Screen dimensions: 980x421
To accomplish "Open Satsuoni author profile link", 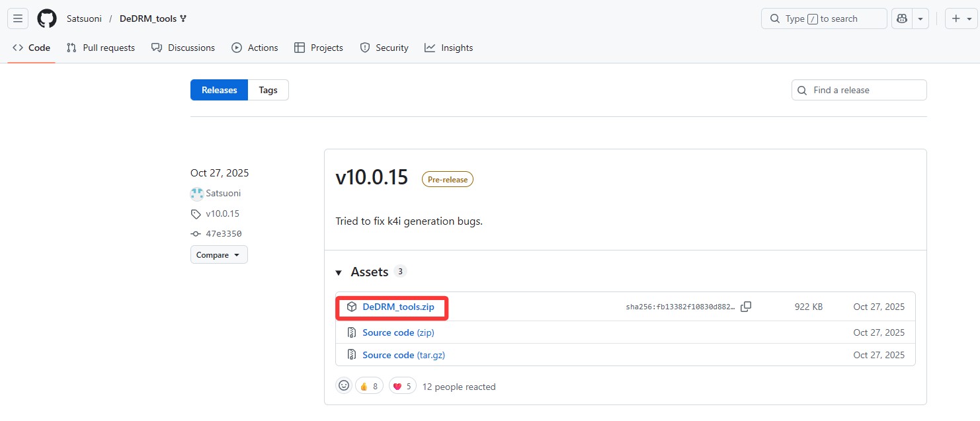I will tap(224, 194).
